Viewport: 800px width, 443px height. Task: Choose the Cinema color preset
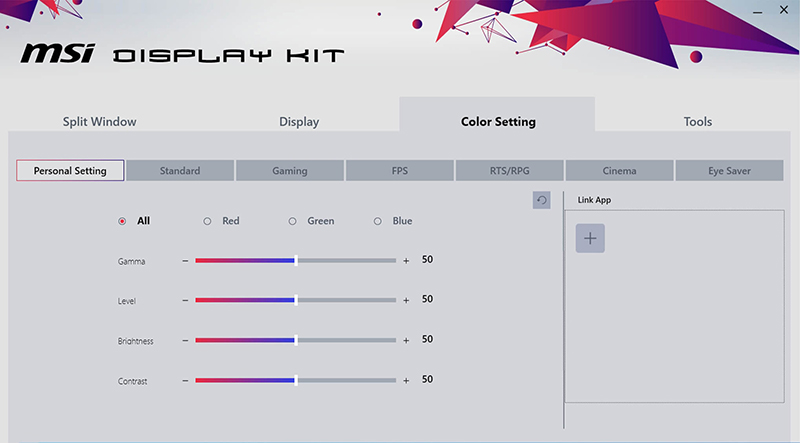coord(619,170)
